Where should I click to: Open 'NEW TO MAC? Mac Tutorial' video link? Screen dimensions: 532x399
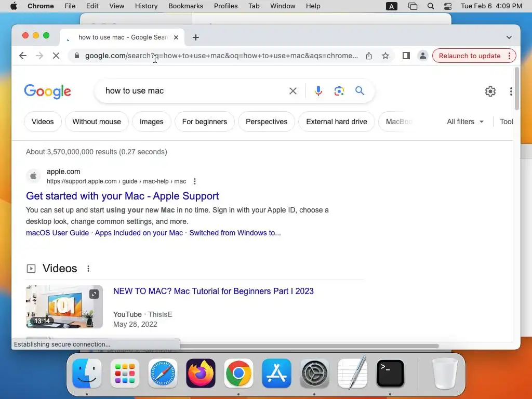(214, 291)
